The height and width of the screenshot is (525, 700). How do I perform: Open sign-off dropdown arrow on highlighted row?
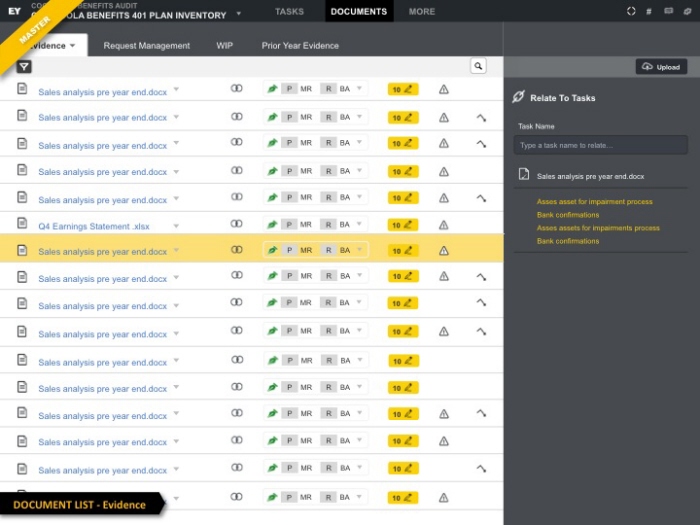(360, 250)
